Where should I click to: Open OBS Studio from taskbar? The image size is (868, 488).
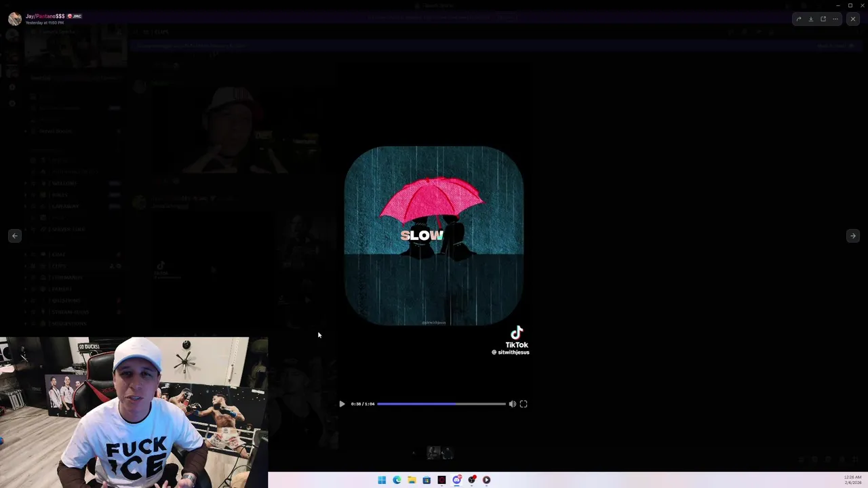[x=472, y=480]
